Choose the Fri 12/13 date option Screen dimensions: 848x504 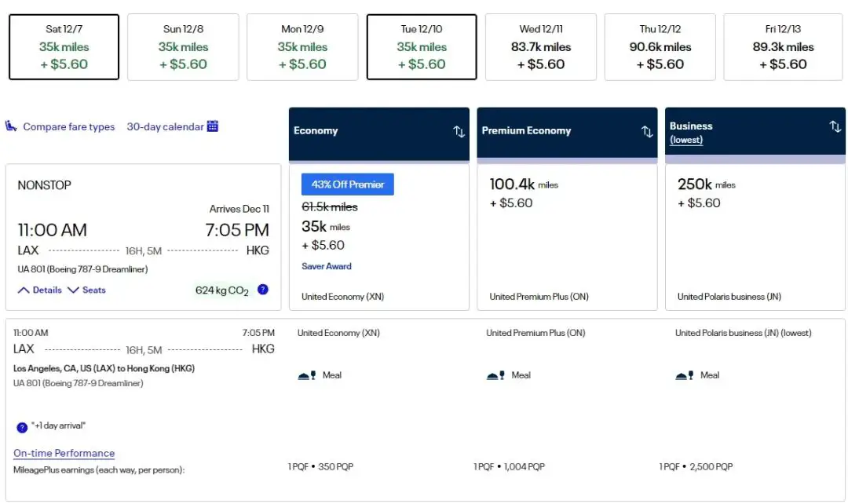pyautogui.click(x=782, y=47)
